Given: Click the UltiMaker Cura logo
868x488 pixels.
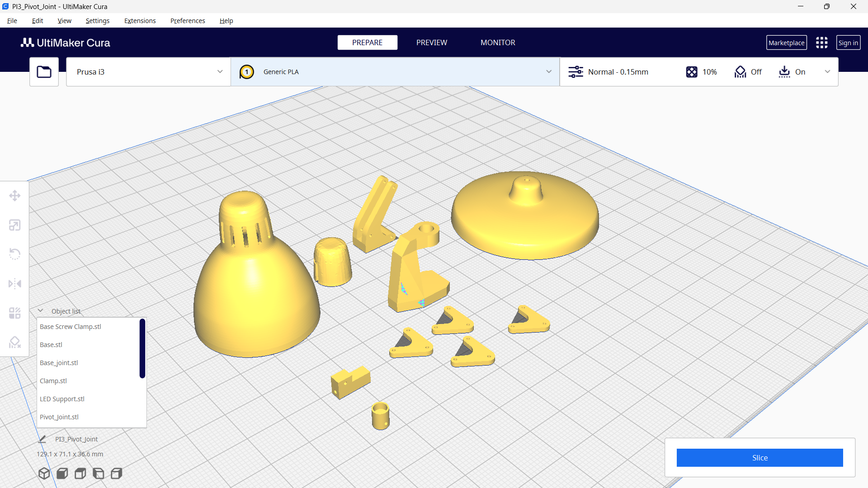Looking at the screenshot, I should (65, 42).
